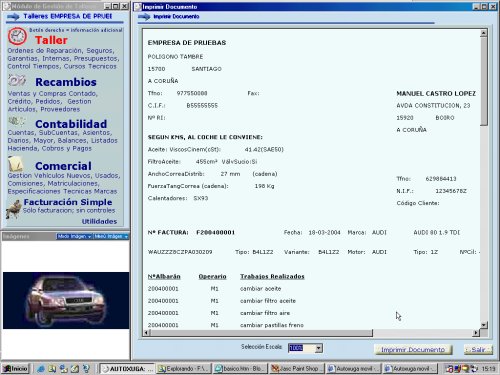Screen dimensions: 500x375
Task: Click the 'cambiar pastillas freno' work row
Action: (x=272, y=325)
